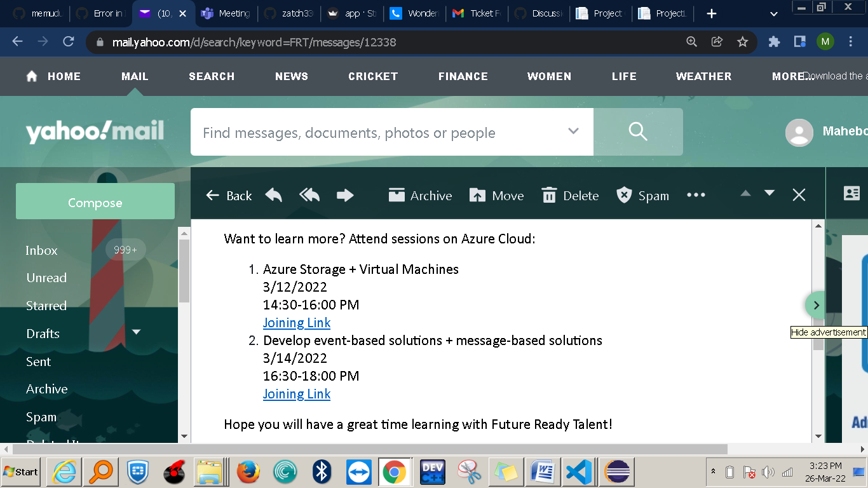The image size is (868, 488).
Task: Click the zoom magnifier in address bar
Action: coord(691,42)
